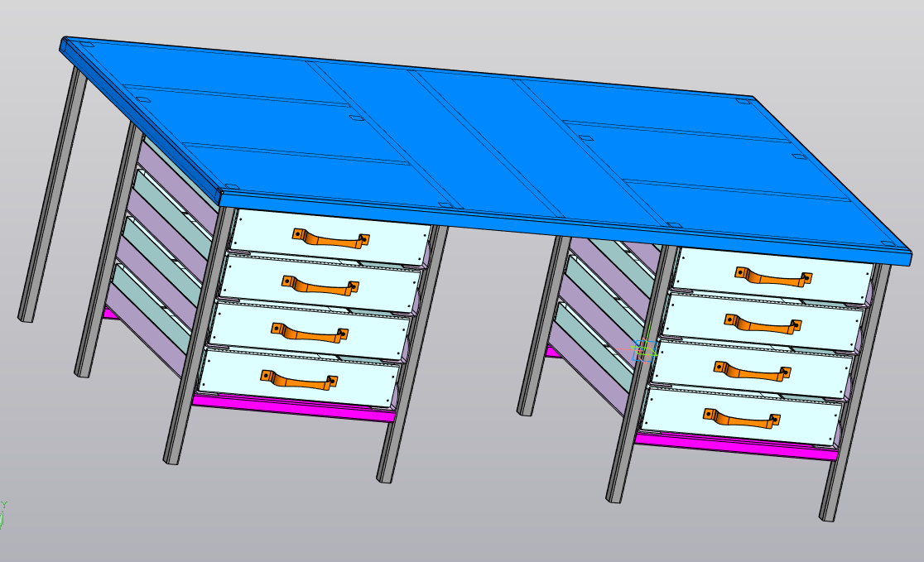Image resolution: width=924 pixels, height=562 pixels.
Task: Select the front-right leg of the right cabinet
Action: point(855,393)
